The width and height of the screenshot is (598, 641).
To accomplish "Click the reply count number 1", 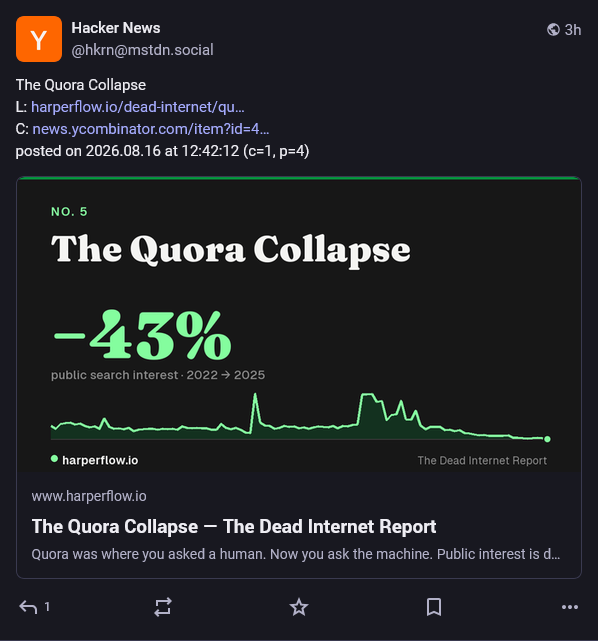I will 47,607.
